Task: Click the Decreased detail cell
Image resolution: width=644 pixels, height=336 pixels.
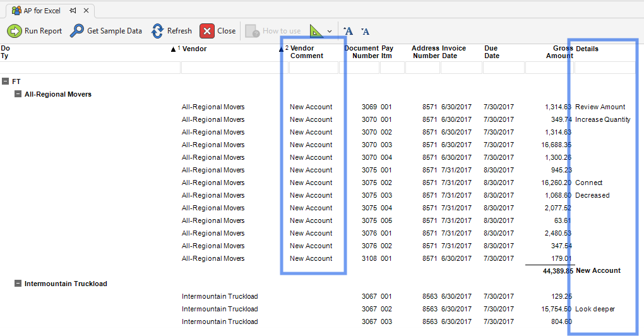Action: point(592,196)
